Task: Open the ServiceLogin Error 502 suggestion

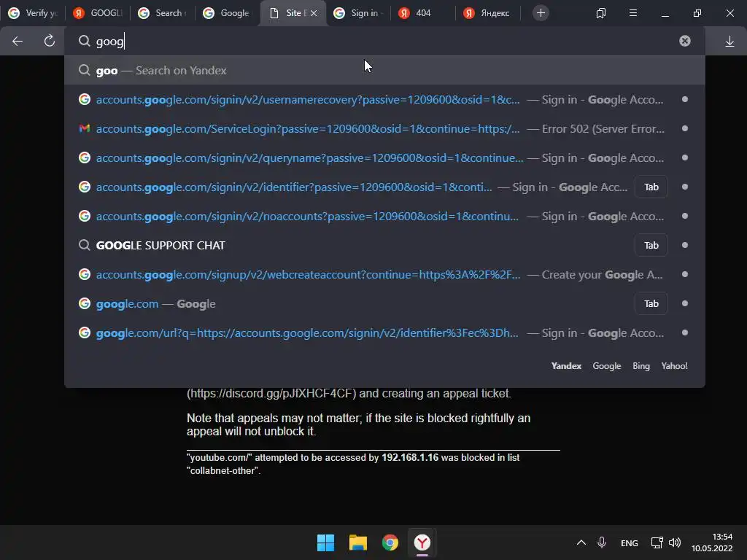Action: coord(384,128)
